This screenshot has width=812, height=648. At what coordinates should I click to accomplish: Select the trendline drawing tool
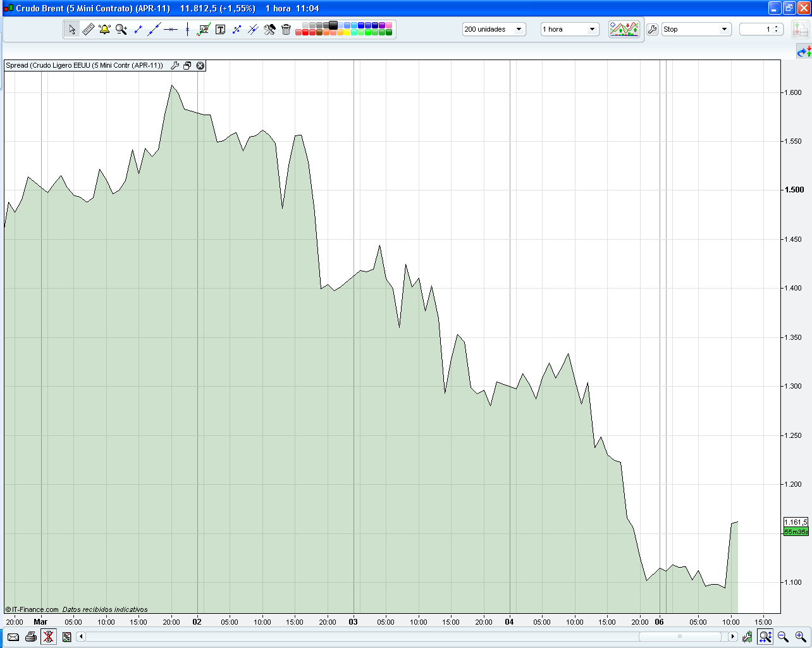[x=154, y=28]
